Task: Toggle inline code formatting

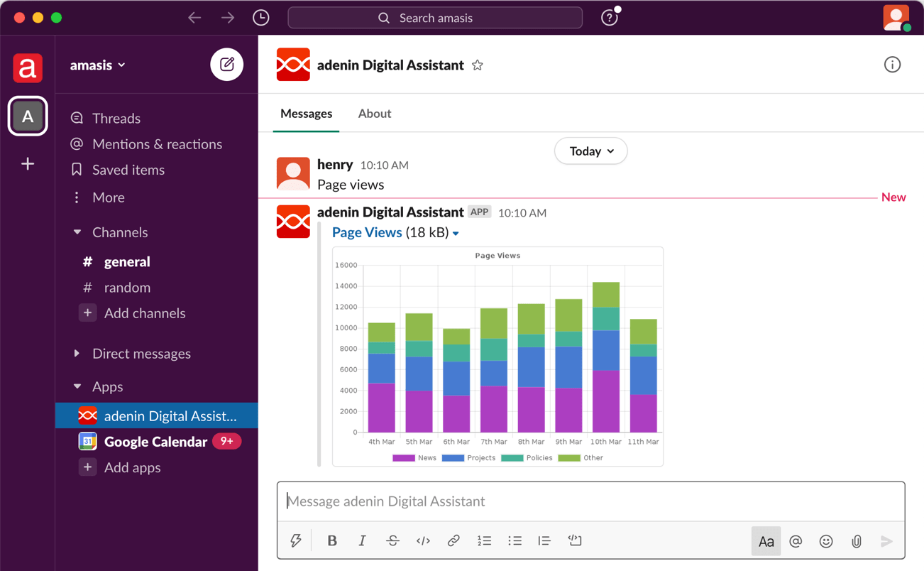Action: pyautogui.click(x=423, y=541)
